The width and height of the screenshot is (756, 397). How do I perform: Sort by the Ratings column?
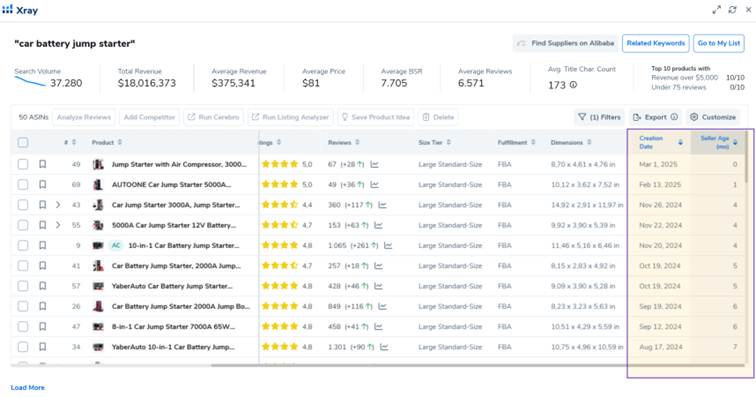(279, 142)
